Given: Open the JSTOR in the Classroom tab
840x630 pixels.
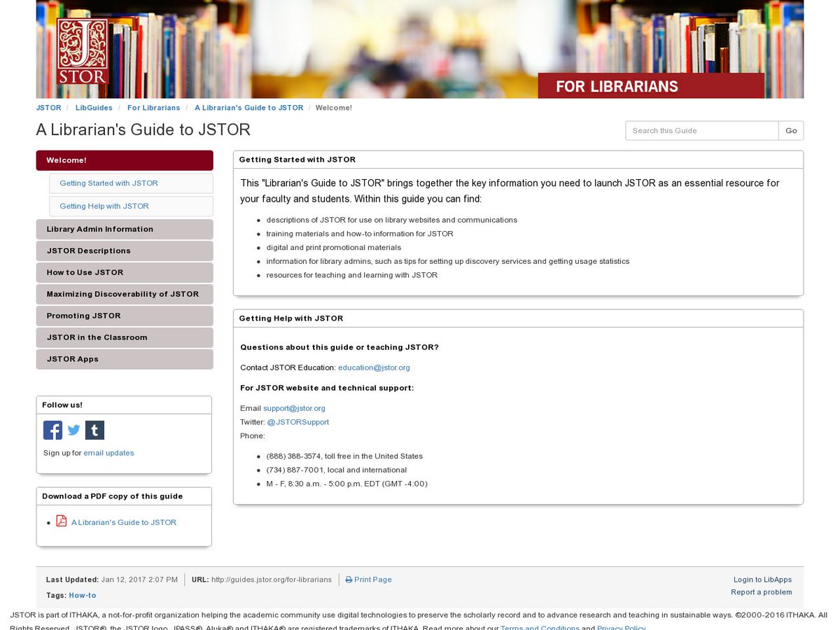Looking at the screenshot, I should click(x=125, y=337).
